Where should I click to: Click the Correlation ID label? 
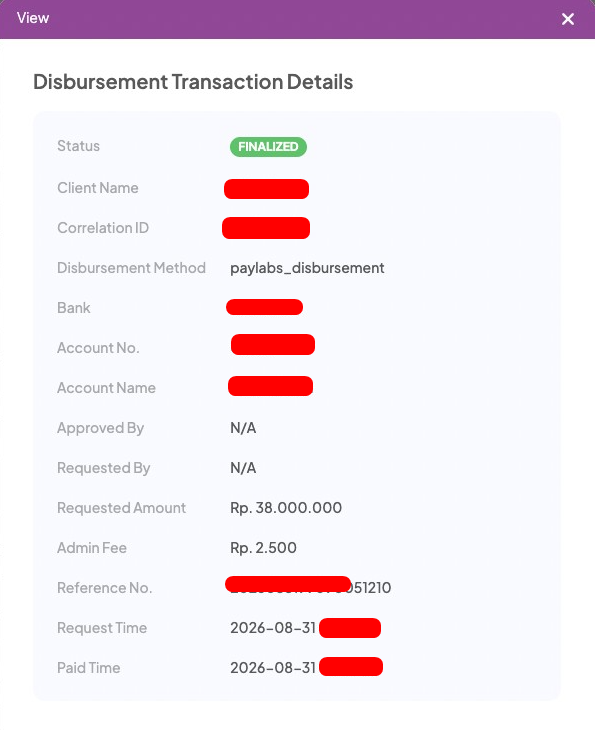[x=103, y=228]
